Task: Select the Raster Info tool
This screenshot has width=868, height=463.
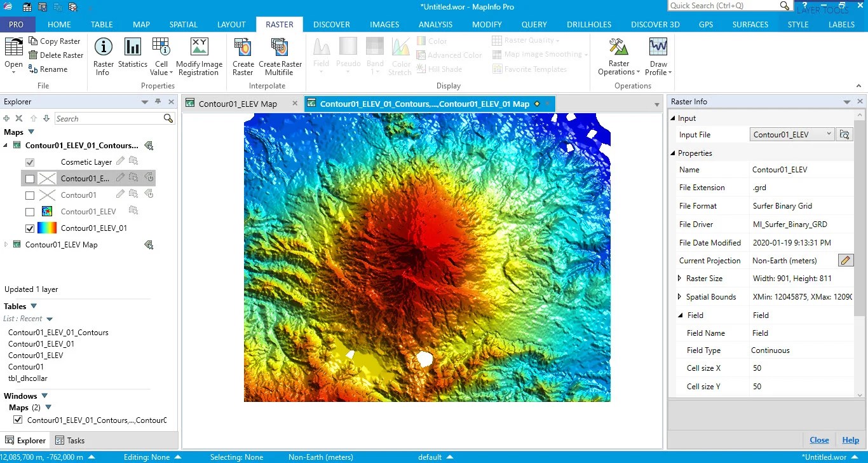Action: pyautogui.click(x=103, y=55)
